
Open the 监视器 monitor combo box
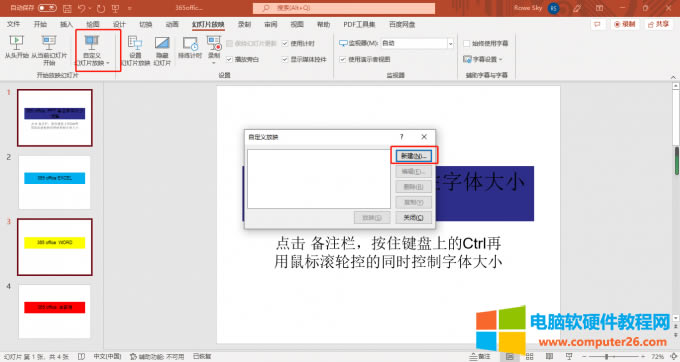pos(417,43)
